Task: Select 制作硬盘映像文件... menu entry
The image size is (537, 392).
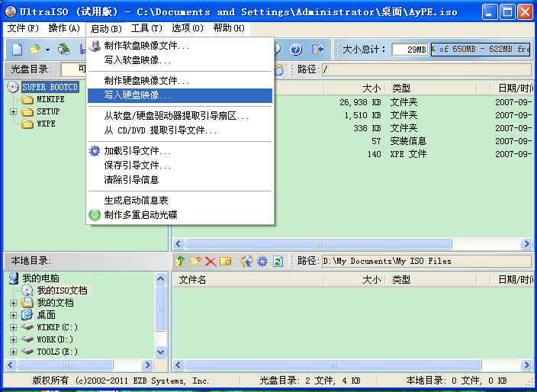Action: coord(180,81)
